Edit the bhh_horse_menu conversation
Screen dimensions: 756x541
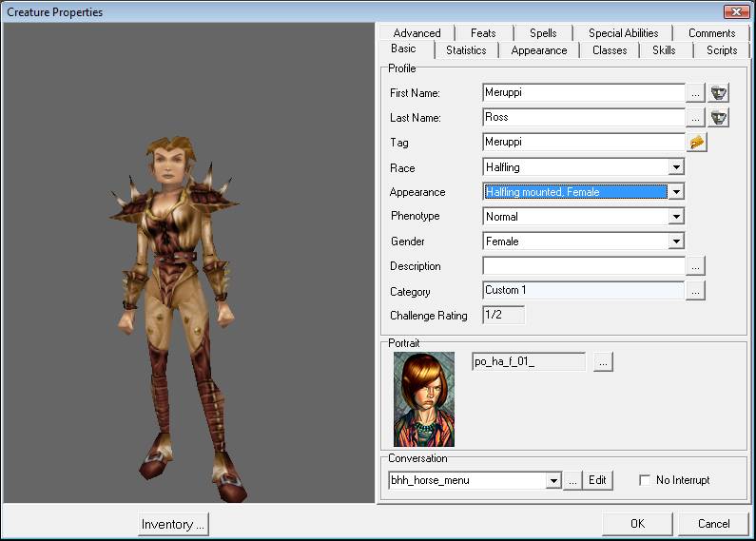tap(597, 480)
